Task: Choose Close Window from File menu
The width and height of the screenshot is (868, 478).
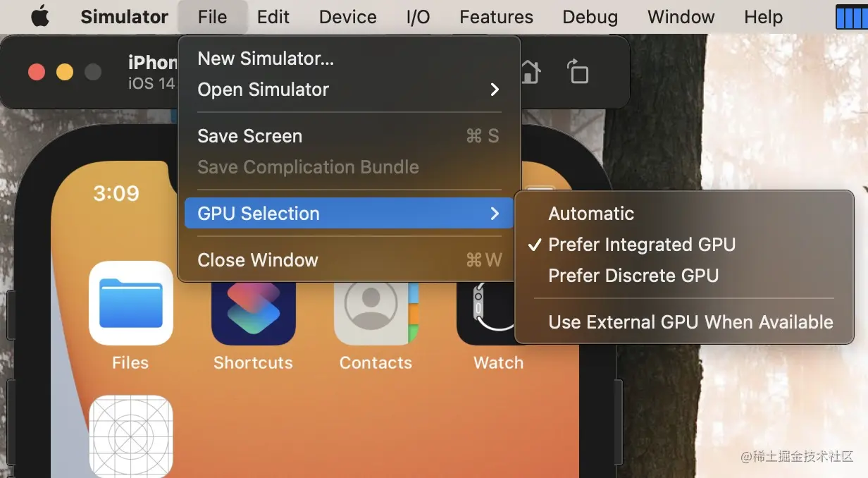Action: click(349, 260)
